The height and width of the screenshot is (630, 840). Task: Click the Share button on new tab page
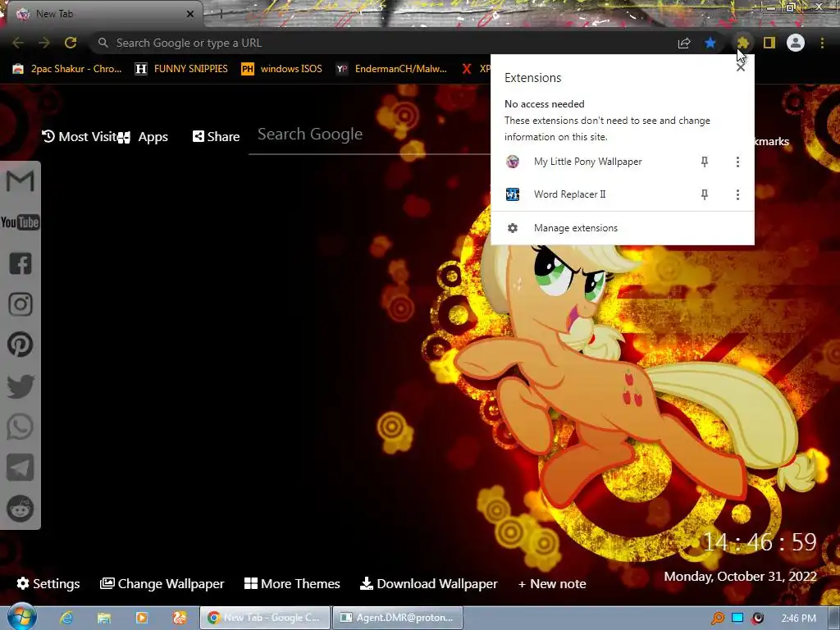[x=216, y=137]
